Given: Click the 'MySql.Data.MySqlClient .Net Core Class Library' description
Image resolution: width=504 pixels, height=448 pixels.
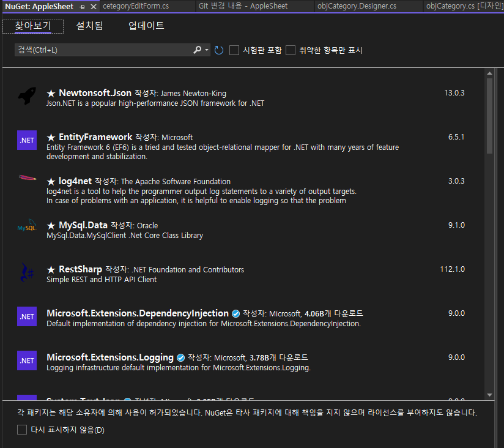Looking at the screenshot, I should tap(125, 236).
